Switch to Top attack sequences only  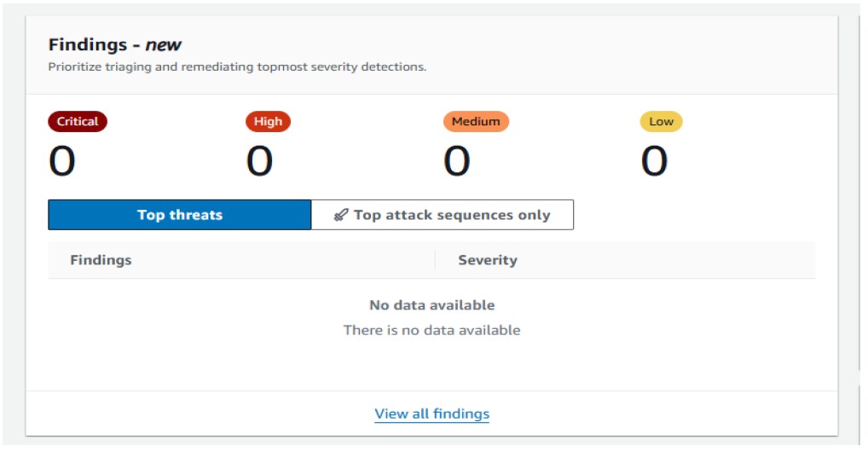(x=443, y=215)
